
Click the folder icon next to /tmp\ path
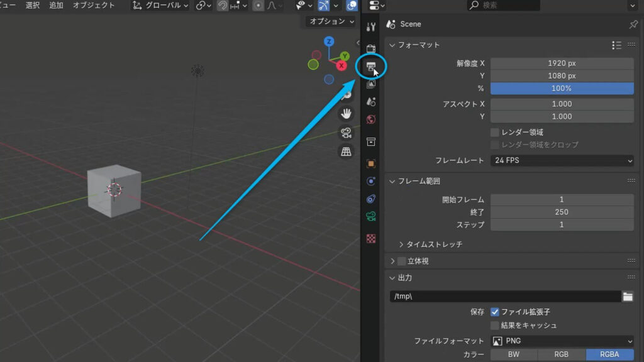click(628, 297)
